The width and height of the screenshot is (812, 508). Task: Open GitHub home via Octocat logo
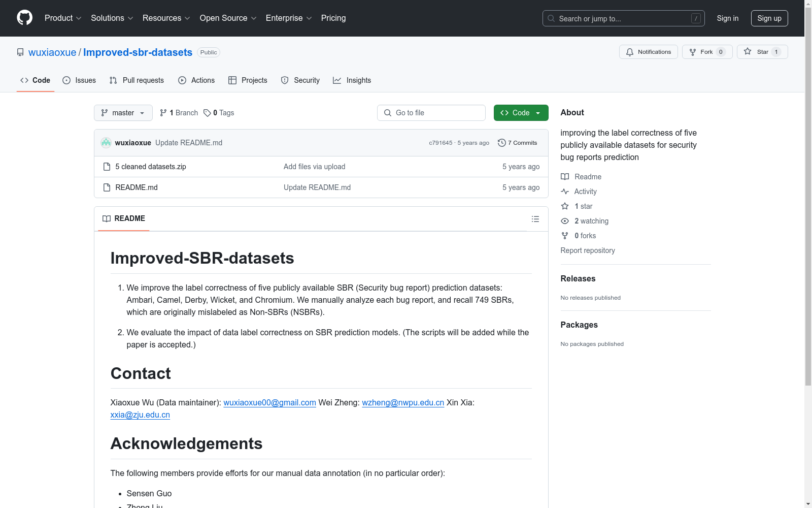click(24, 18)
